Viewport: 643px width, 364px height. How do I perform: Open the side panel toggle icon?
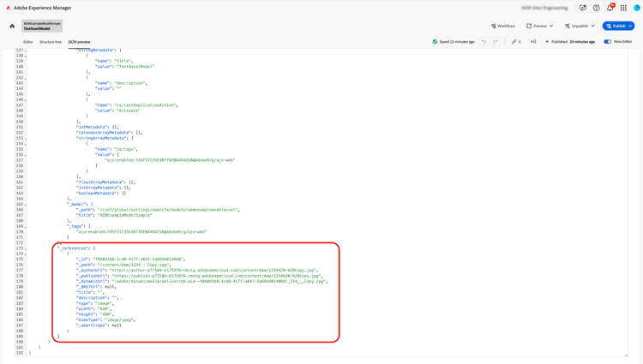(533, 42)
